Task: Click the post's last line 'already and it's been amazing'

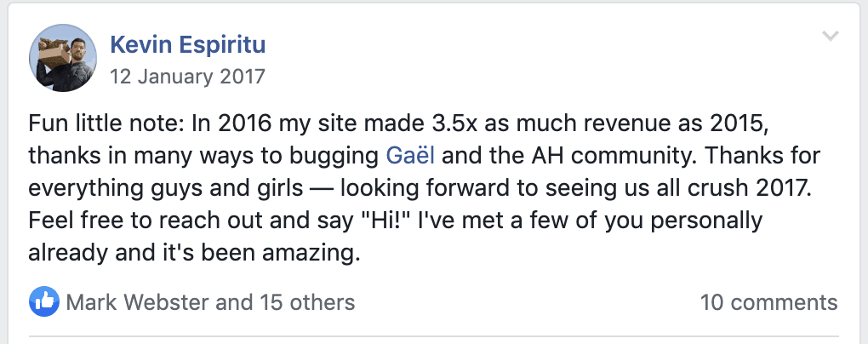Action: (x=194, y=253)
